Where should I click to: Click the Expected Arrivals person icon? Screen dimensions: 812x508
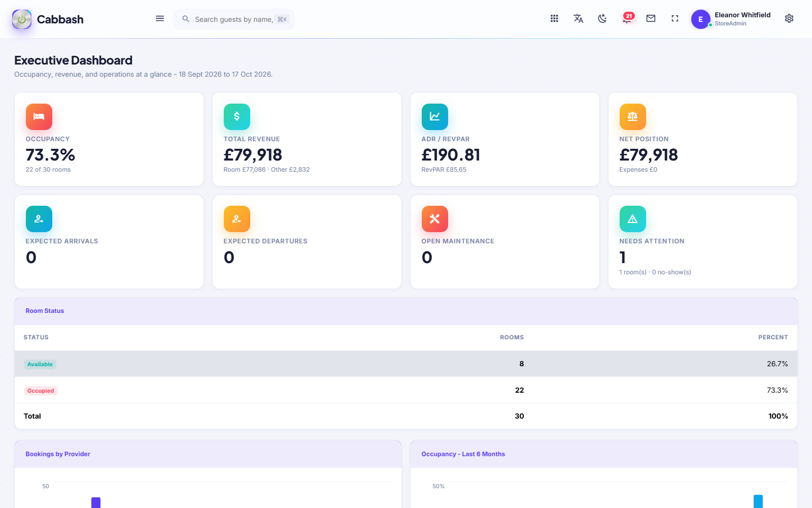point(39,219)
